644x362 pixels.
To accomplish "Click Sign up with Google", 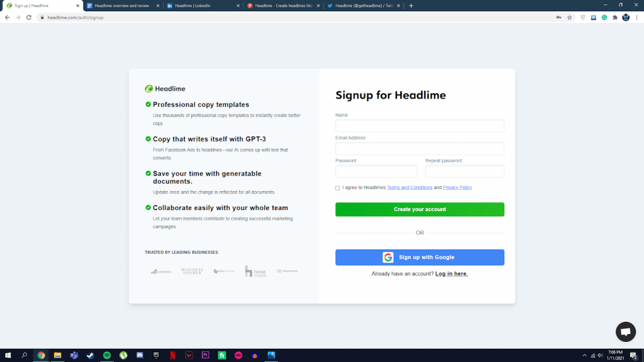I will [x=419, y=257].
